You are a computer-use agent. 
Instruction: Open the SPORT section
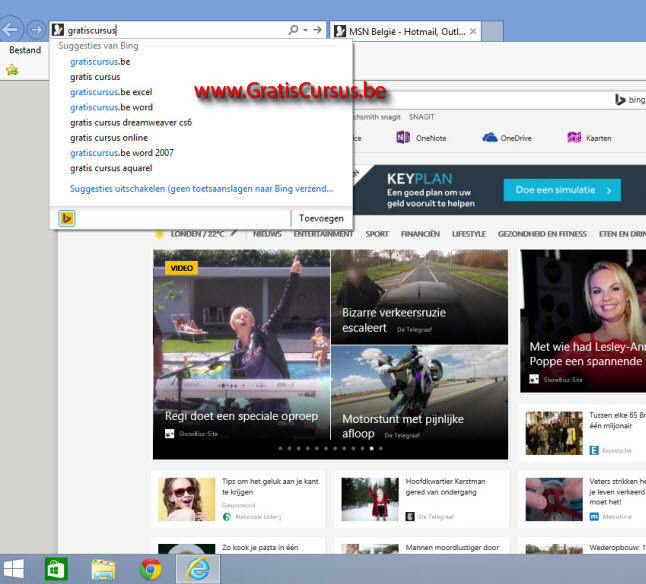[377, 234]
